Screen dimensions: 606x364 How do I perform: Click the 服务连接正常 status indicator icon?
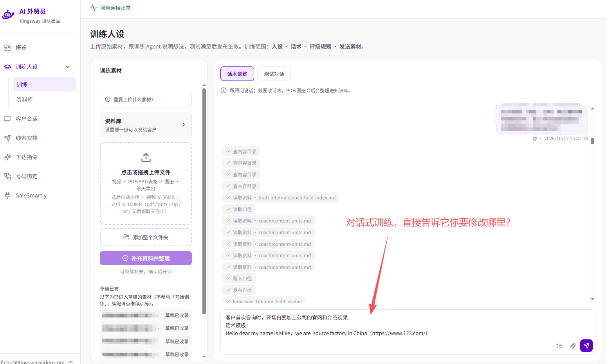tap(94, 8)
